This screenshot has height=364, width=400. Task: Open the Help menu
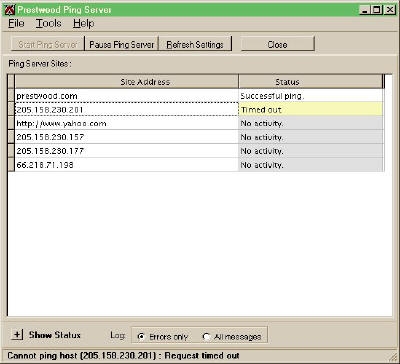[x=84, y=24]
